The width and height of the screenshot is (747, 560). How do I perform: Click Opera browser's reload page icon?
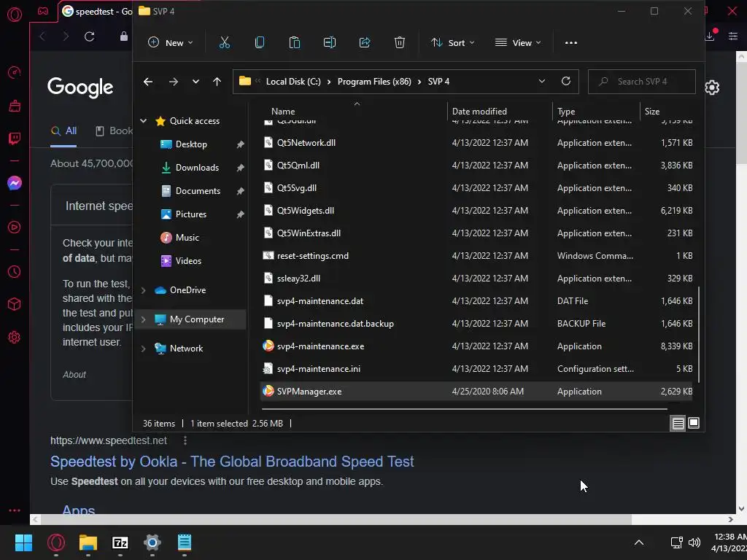89,36
